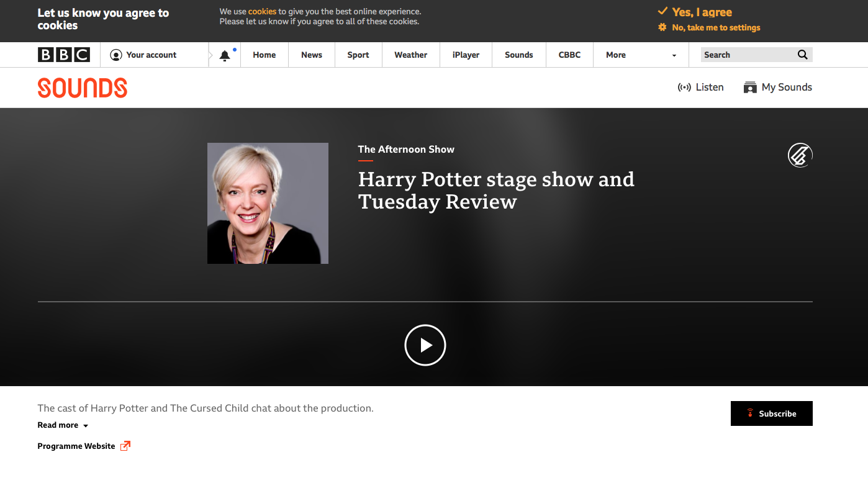The image size is (868, 483).
Task: Open the 'cookies' link in the banner
Action: [x=262, y=11]
